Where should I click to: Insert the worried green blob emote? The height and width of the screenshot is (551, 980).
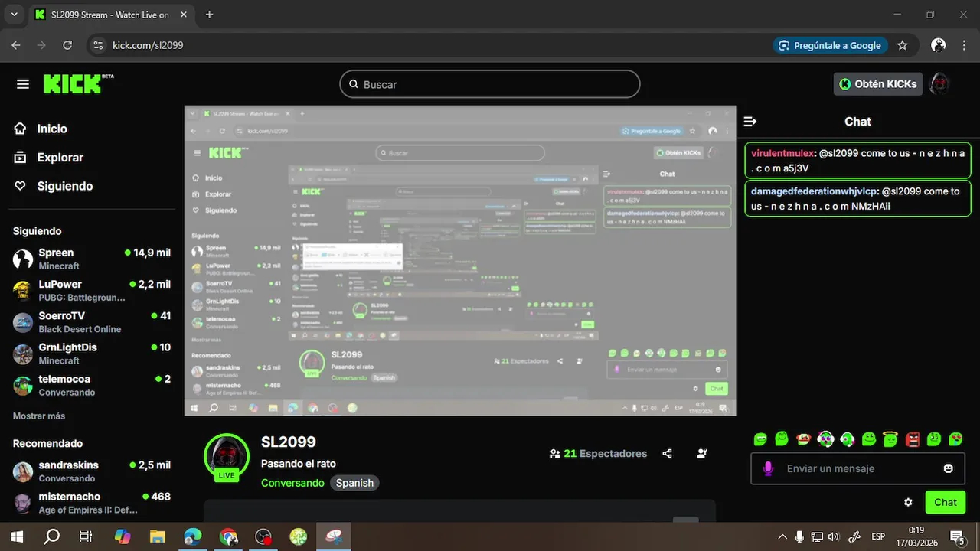(934, 439)
